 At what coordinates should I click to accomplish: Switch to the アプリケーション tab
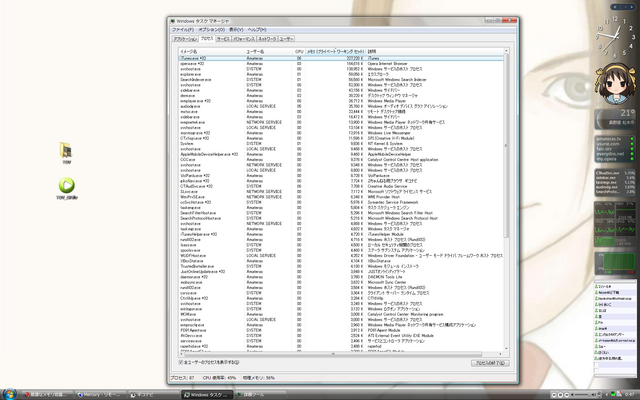pyautogui.click(x=185, y=39)
